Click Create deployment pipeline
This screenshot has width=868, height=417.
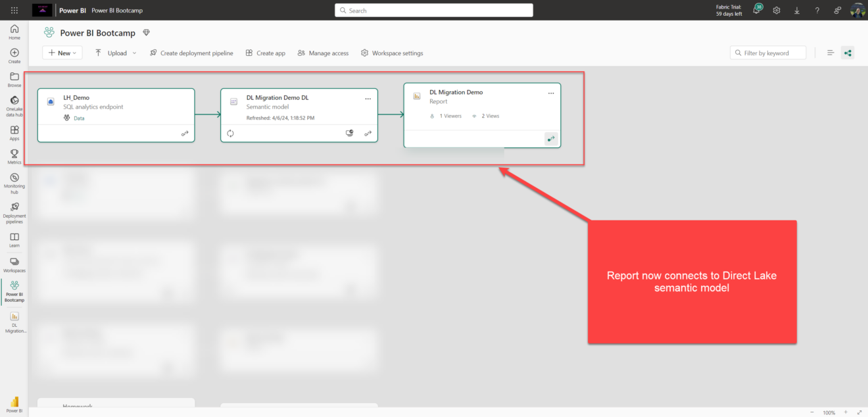pyautogui.click(x=191, y=53)
